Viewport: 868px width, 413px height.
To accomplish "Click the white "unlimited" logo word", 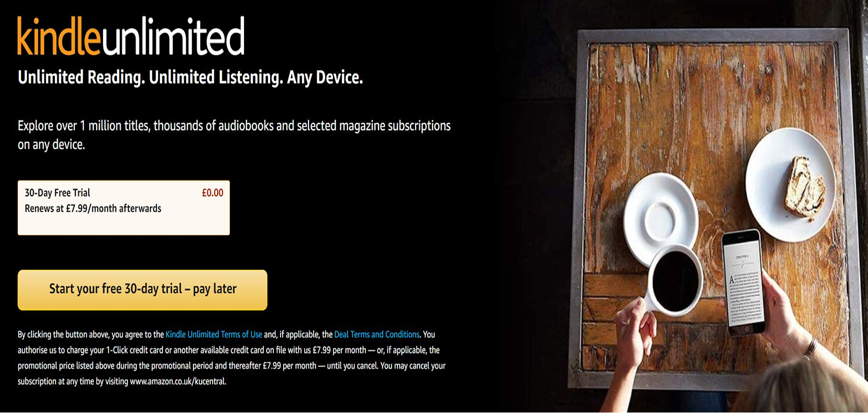I will point(173,36).
